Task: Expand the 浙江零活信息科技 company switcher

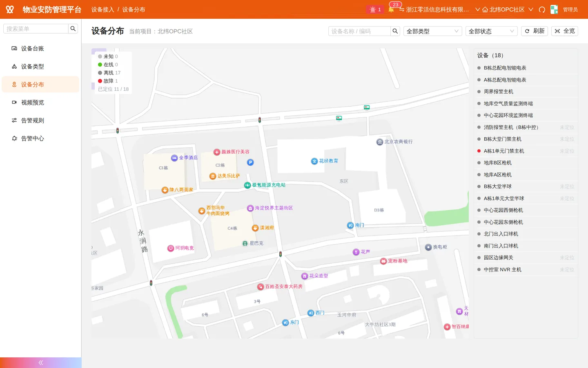Action: tap(439, 9)
